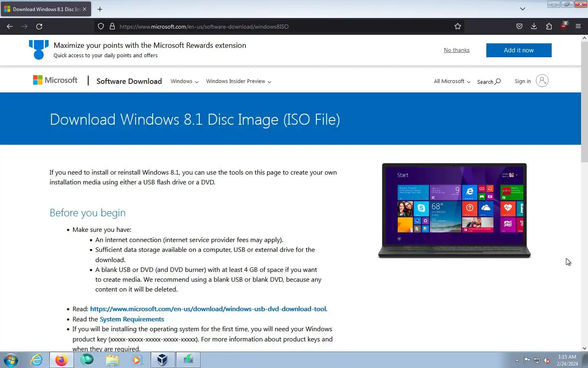Viewport: 588px width, 368px height.
Task: Show hidden system tray icons
Action: coord(517,361)
